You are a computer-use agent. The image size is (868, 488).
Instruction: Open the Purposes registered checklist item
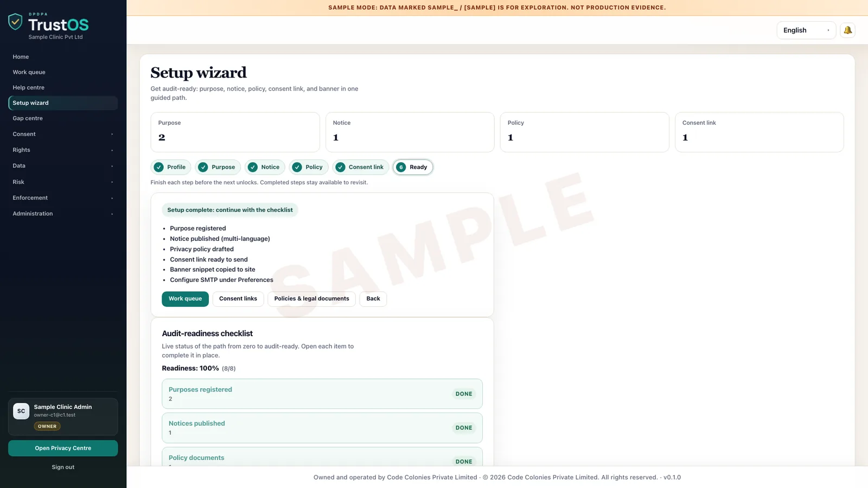click(322, 394)
